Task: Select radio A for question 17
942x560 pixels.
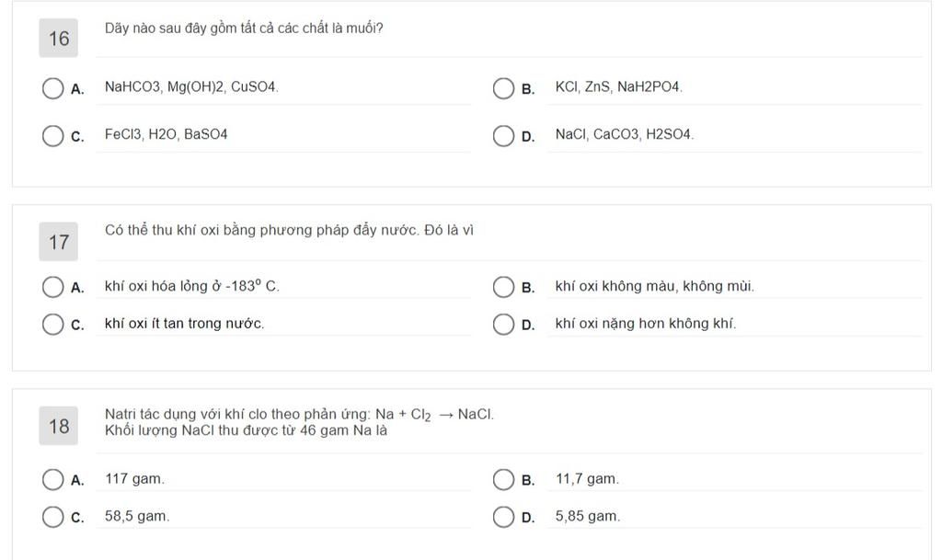Action: (53, 287)
